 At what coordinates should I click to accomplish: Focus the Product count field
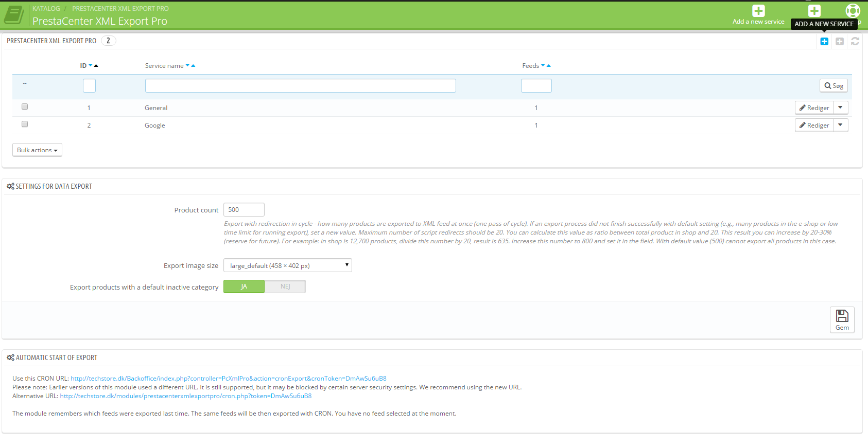tap(244, 209)
